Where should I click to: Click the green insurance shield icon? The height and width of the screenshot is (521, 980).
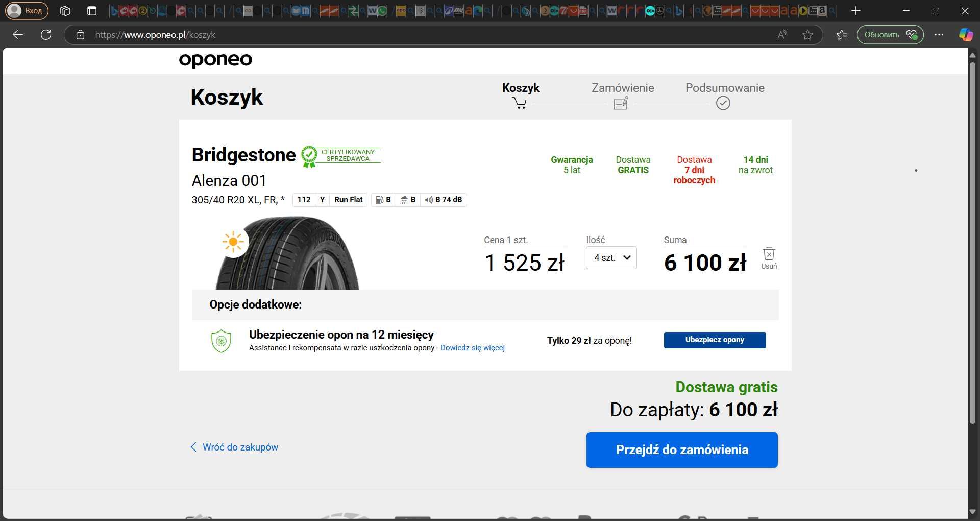click(221, 341)
